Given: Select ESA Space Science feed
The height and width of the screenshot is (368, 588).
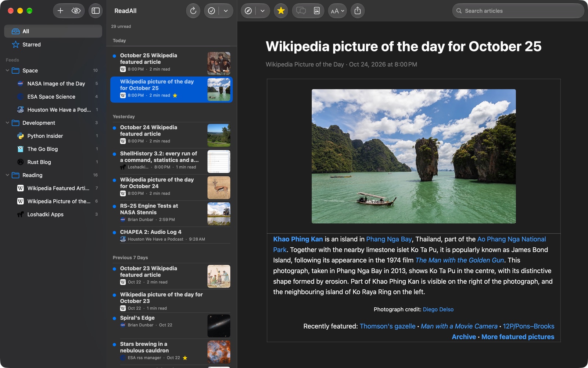Looking at the screenshot, I should 53,96.
